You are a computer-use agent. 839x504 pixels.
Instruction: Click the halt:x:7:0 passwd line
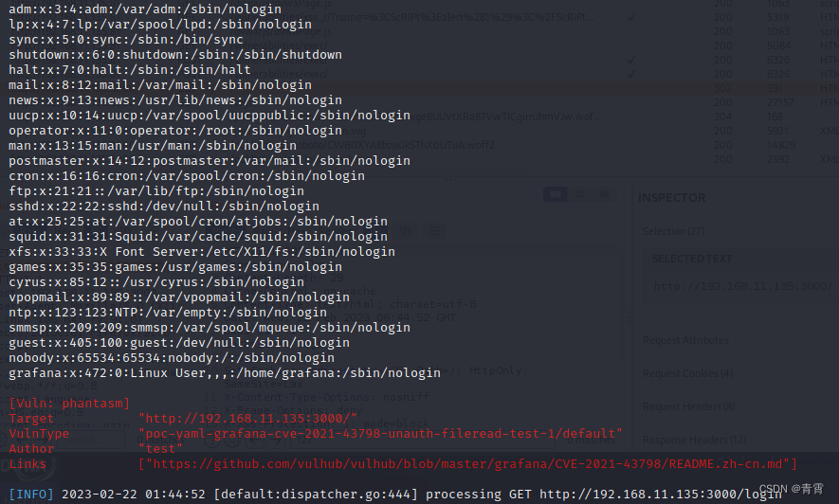[x=130, y=69]
